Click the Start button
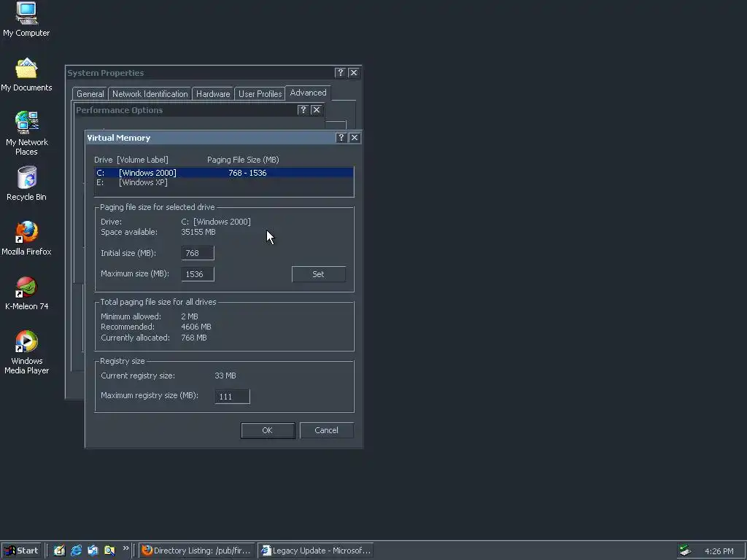747x560 pixels. point(21,551)
